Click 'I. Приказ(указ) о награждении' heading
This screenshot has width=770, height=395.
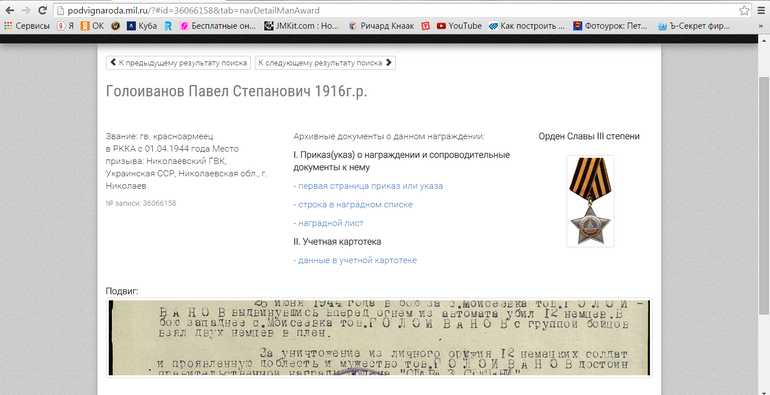(x=402, y=161)
